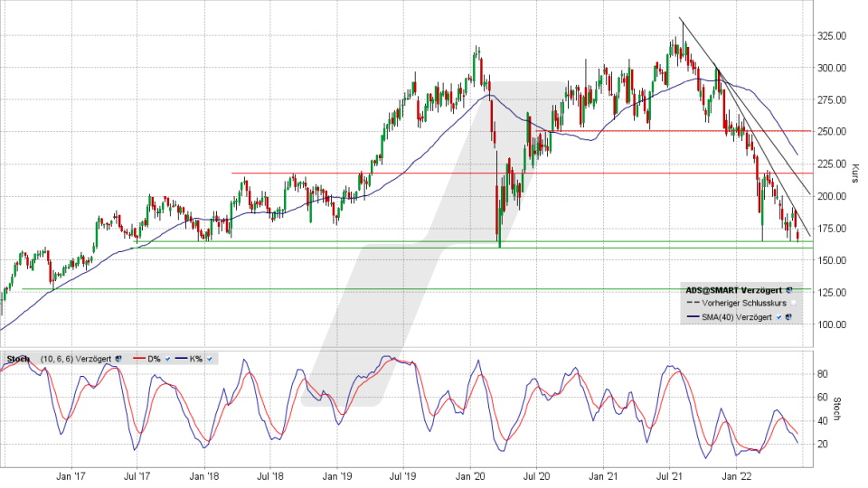The width and height of the screenshot is (868, 488).
Task: Click the 20 stochastic axis label
Action: click(x=823, y=445)
